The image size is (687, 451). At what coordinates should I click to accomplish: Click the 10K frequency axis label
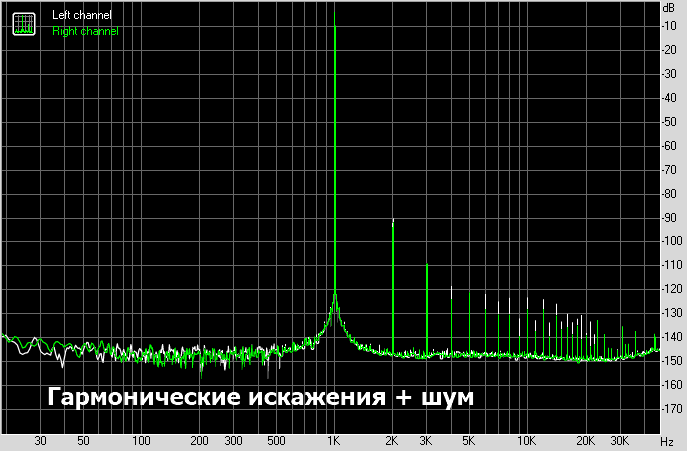click(x=526, y=440)
